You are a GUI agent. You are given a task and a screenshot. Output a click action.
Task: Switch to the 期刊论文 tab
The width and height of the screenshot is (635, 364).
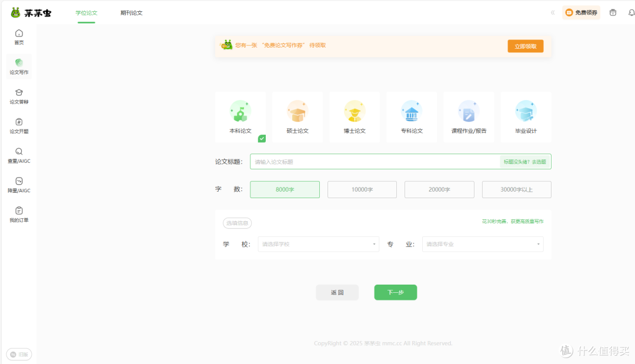coord(131,13)
